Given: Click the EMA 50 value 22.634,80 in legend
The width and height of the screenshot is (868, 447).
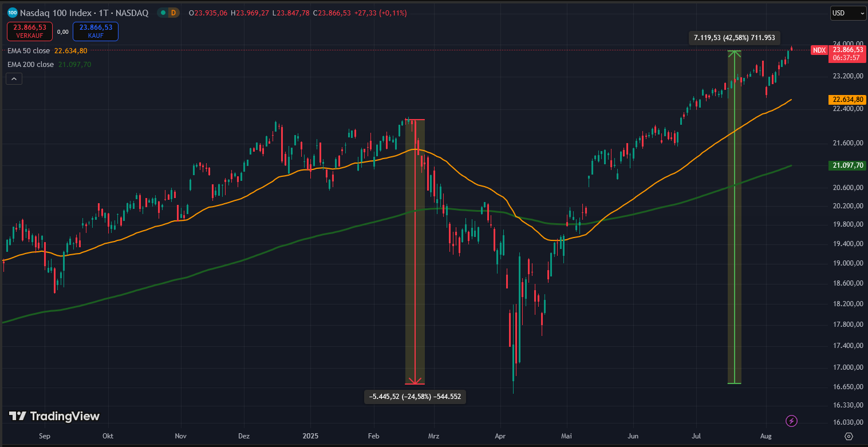Looking at the screenshot, I should [70, 51].
